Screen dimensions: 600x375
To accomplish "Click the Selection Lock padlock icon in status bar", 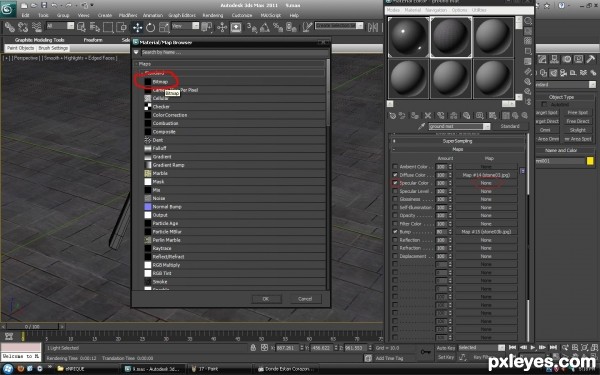I will 253,347.
